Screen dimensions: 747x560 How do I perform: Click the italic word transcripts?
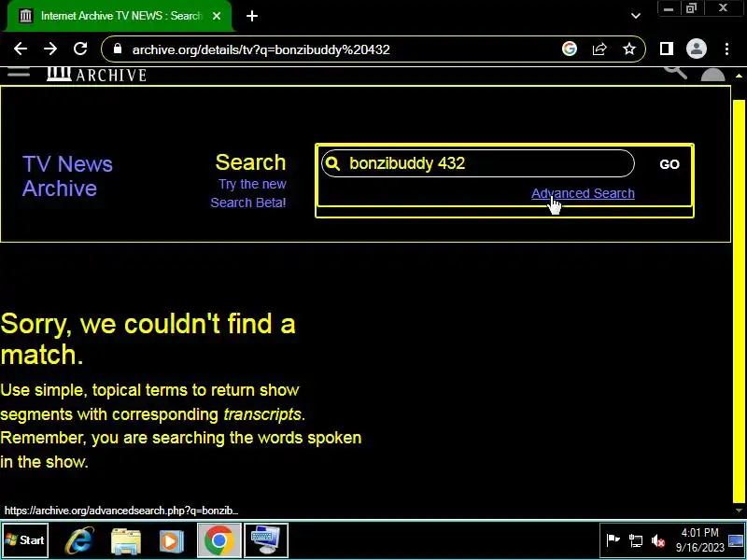click(262, 414)
